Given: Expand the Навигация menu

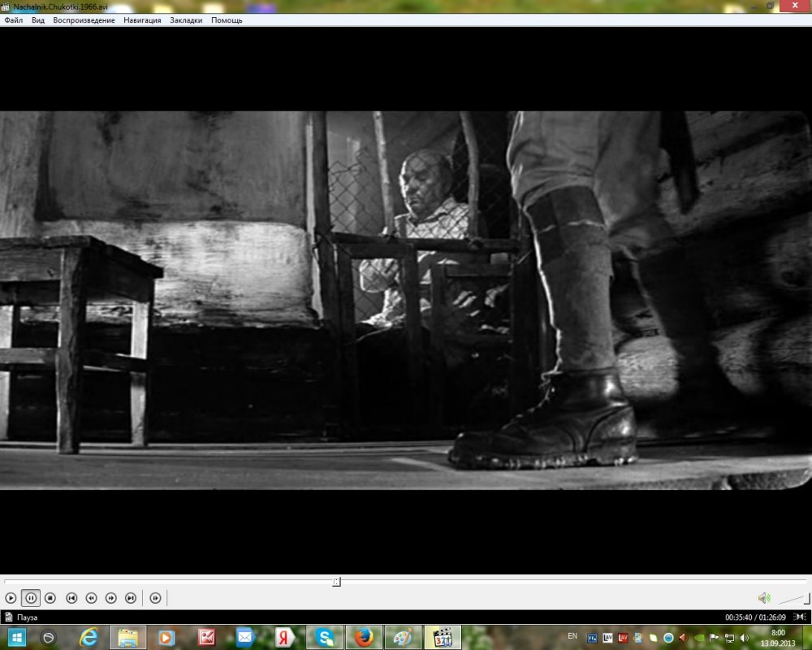Looking at the screenshot, I should coord(142,20).
